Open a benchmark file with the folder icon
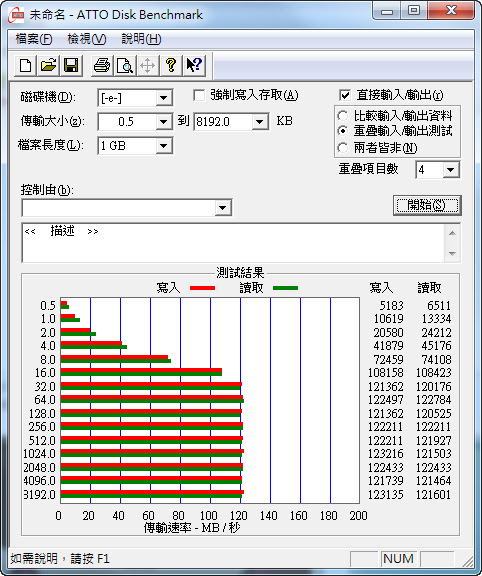Viewport: 482px width, 576px height. 48,66
